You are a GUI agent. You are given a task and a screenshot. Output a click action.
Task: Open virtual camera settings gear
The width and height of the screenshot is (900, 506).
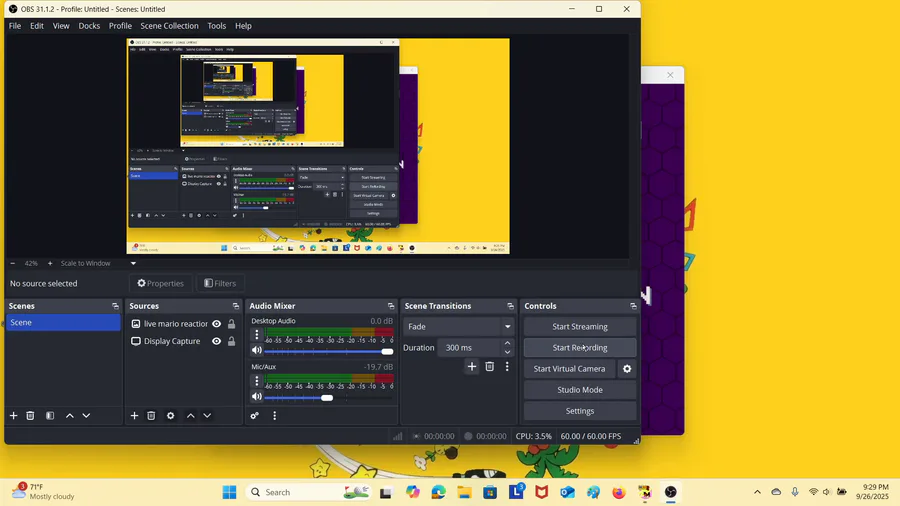coord(627,369)
